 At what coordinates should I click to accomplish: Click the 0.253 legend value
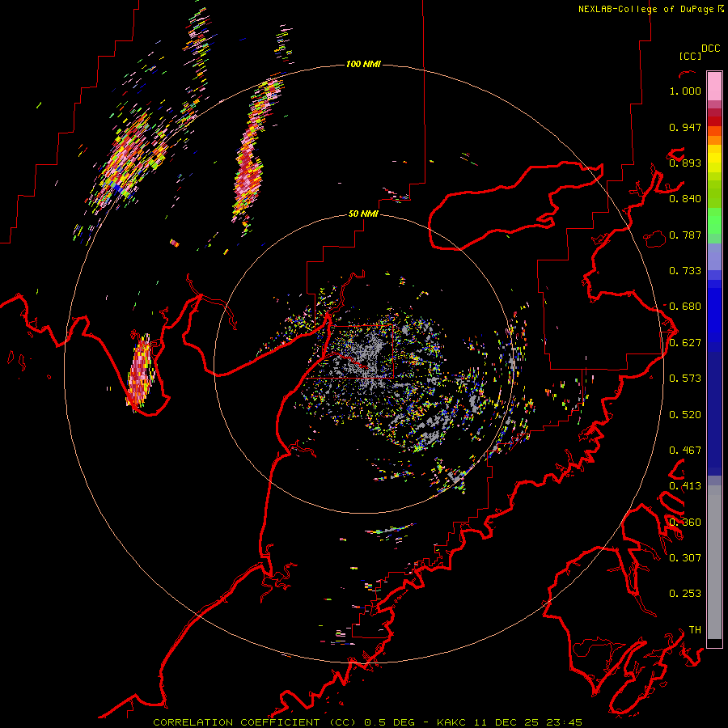coord(685,594)
